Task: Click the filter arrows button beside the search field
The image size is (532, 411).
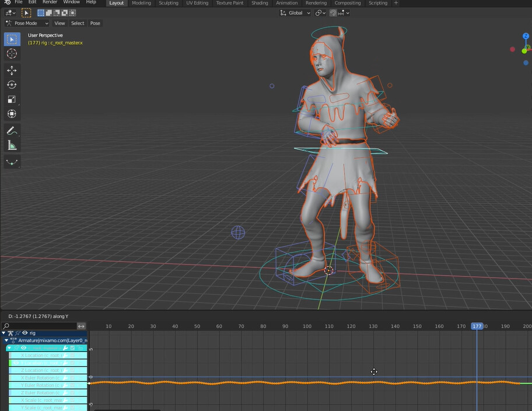Action: (82, 326)
